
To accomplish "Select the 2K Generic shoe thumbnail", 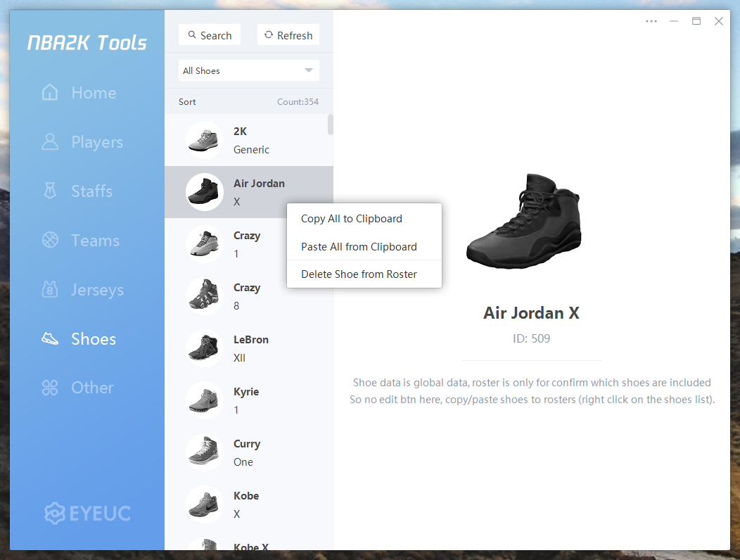I will [x=205, y=140].
